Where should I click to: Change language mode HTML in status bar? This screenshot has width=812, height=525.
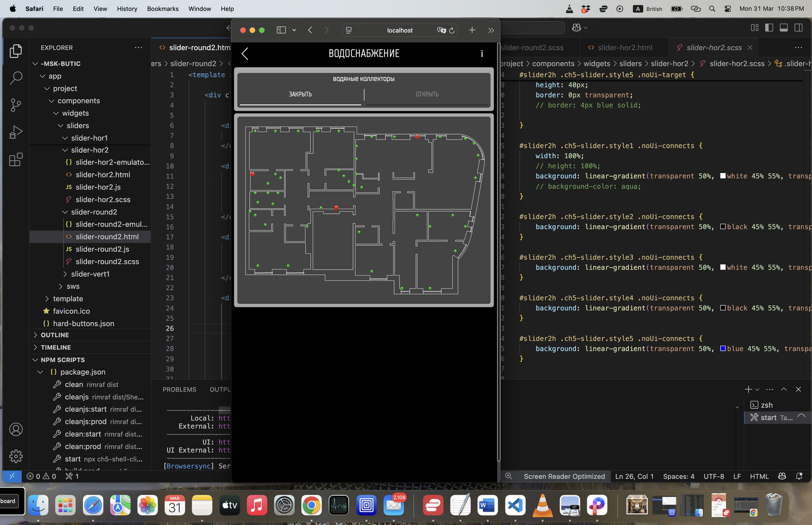point(759,476)
